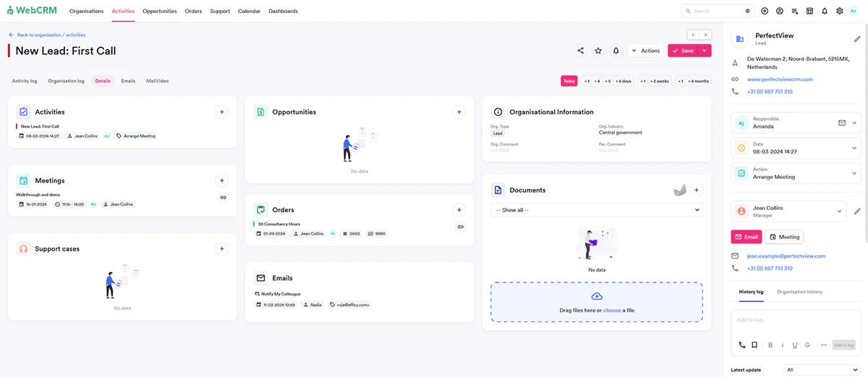Viewport: 868px width, 378px height.
Task: Go to previous record with left arrow
Action: 693,35
